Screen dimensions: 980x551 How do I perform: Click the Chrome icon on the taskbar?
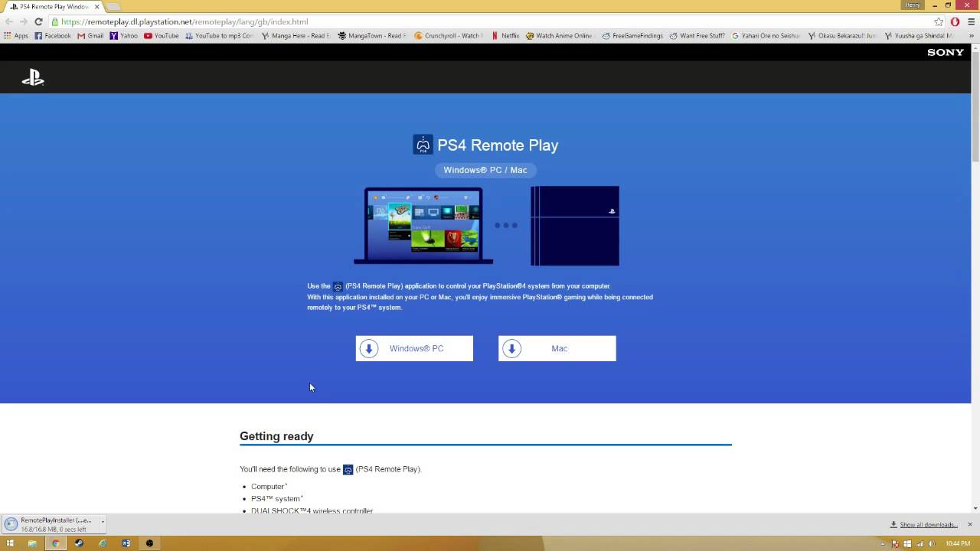pyautogui.click(x=55, y=543)
